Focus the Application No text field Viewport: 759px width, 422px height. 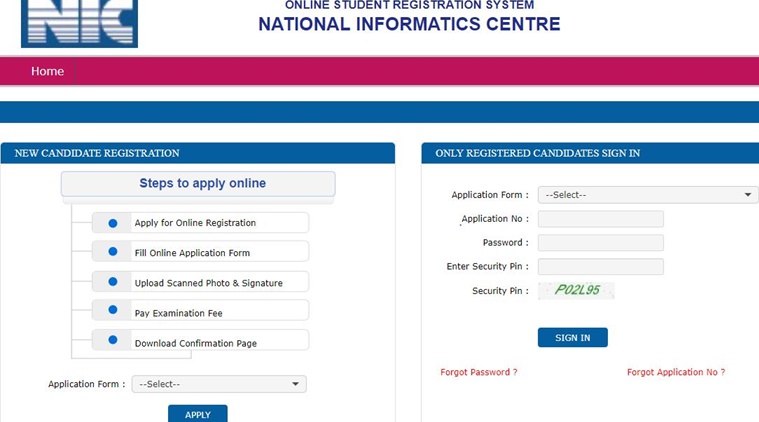(601, 219)
